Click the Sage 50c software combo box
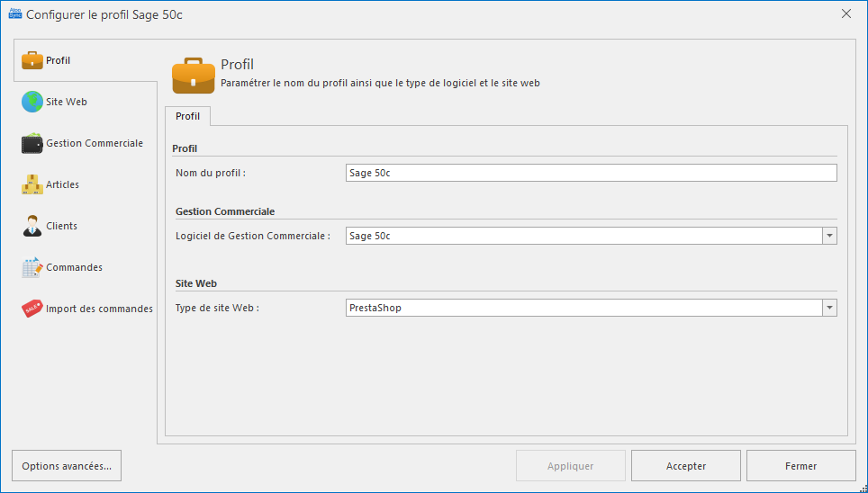Viewport: 868px width, 493px height. [x=592, y=236]
